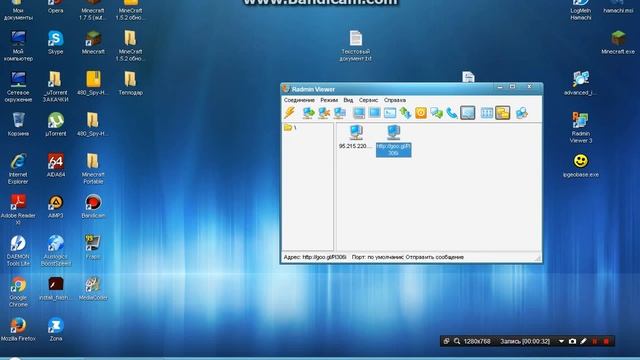Image resolution: width=640 pixels, height=360 pixels.
Task: Switch to large icons view in toolbar
Action: pos(503,113)
